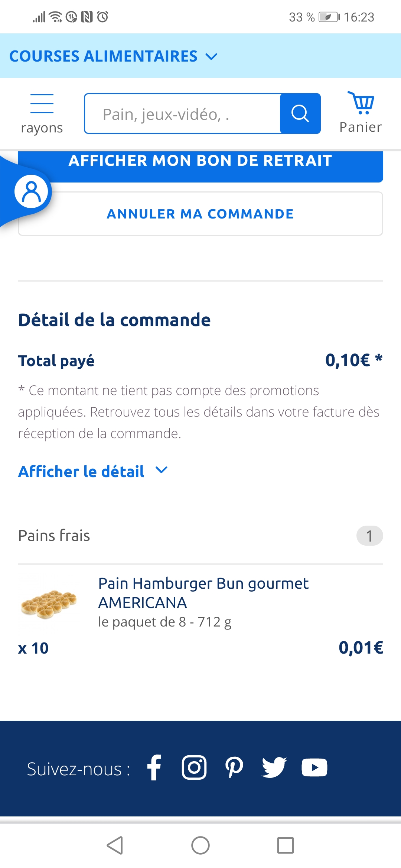
Task: Tap the Android back navigation button
Action: point(115,845)
